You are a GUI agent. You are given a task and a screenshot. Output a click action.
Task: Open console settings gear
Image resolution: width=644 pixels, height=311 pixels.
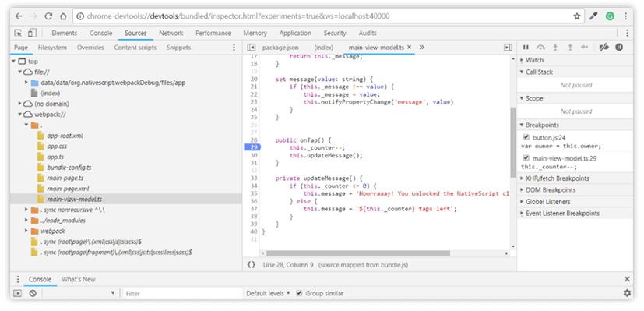tap(627, 293)
